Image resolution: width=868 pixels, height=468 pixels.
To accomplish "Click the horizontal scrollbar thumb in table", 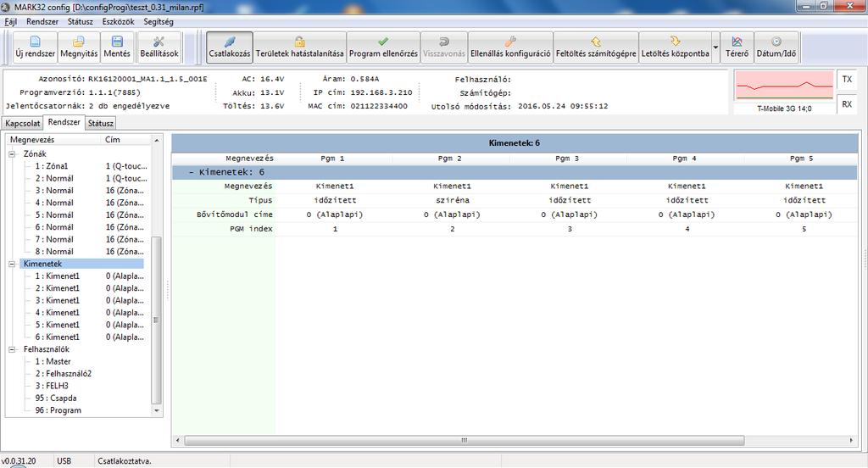I will click(464, 440).
